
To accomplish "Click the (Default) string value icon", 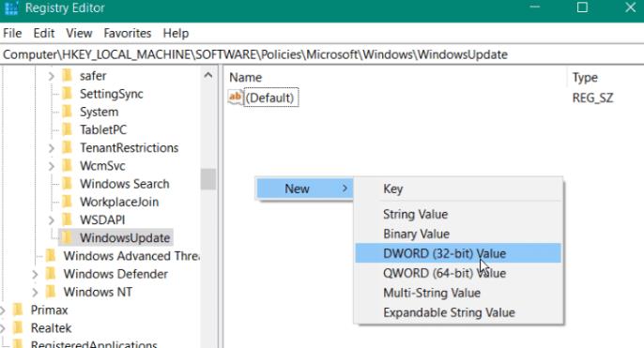I will tap(236, 98).
